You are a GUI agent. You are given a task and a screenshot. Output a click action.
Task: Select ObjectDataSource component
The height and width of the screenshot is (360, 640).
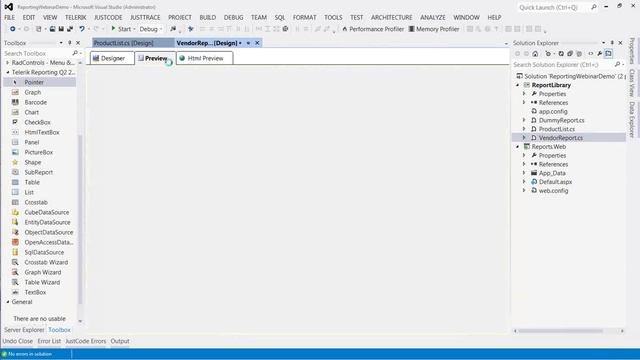[x=49, y=232]
